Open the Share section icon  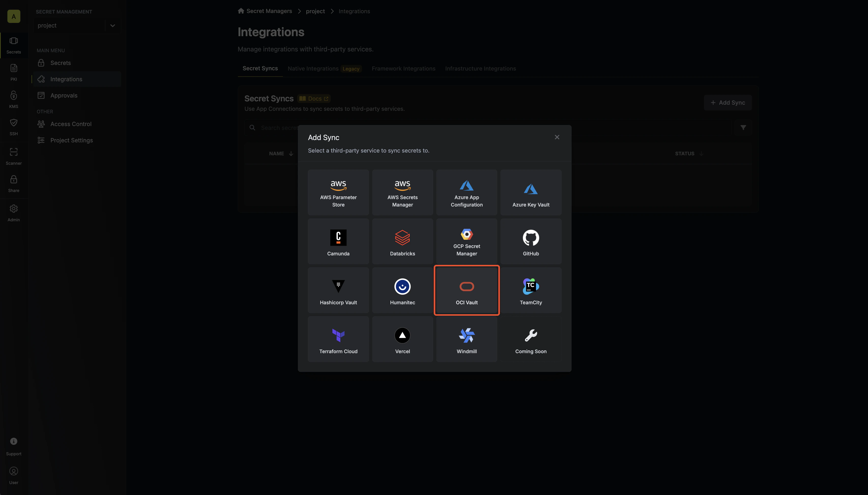click(13, 184)
